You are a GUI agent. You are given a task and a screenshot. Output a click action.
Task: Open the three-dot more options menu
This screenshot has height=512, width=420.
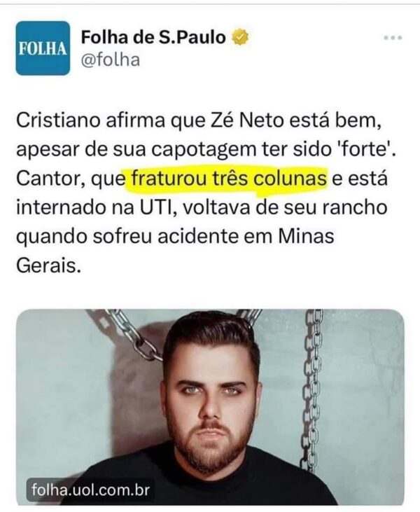393,38
